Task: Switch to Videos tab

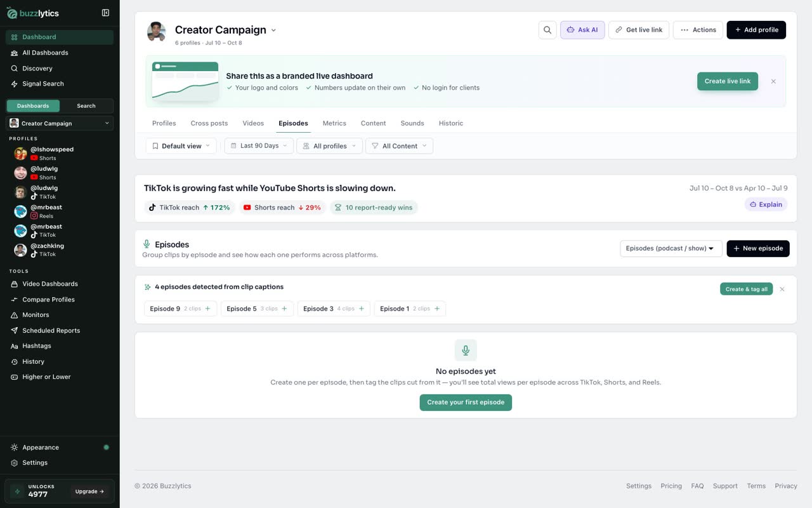Action: pyautogui.click(x=253, y=123)
